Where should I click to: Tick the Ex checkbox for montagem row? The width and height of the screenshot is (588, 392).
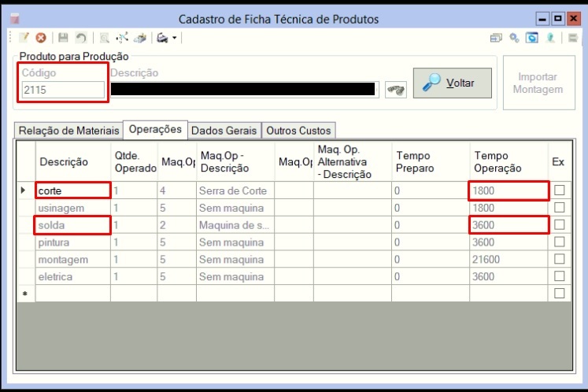(x=559, y=259)
